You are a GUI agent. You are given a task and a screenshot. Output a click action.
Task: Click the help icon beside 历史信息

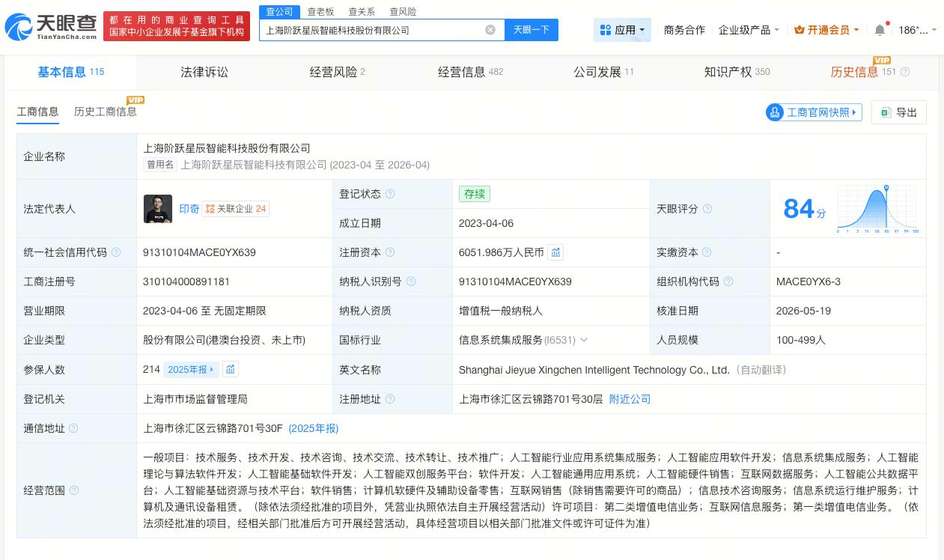tap(905, 72)
